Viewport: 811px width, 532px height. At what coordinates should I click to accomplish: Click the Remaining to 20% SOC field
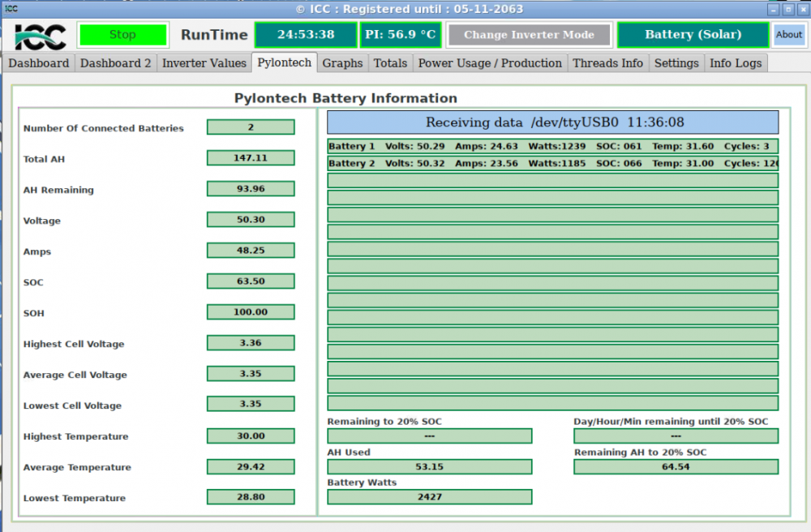(x=429, y=435)
